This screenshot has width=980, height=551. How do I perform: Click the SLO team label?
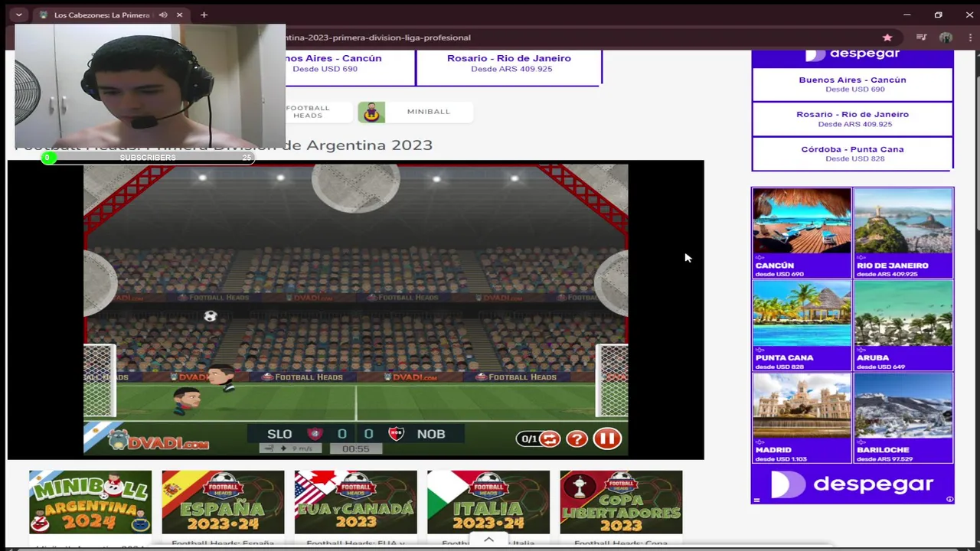click(279, 434)
